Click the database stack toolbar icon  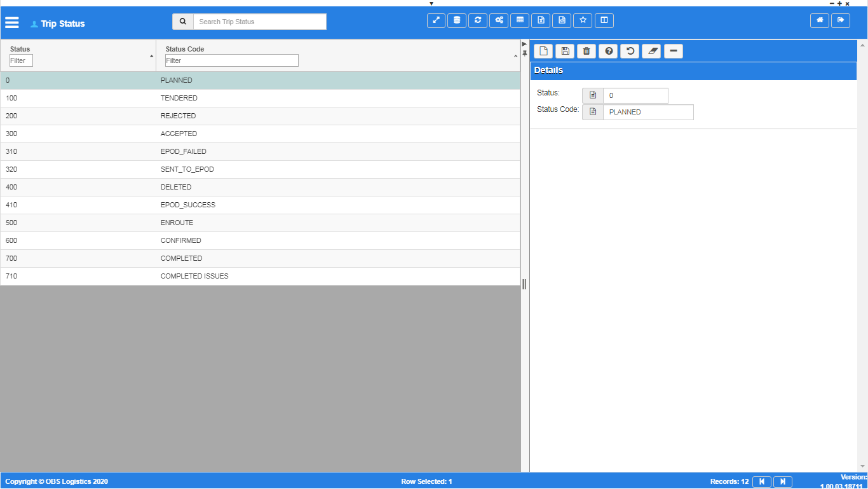point(457,20)
